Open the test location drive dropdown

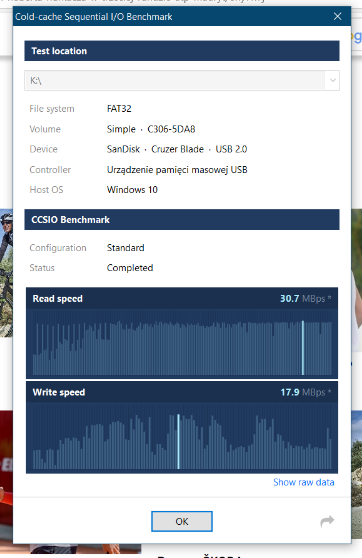point(332,80)
